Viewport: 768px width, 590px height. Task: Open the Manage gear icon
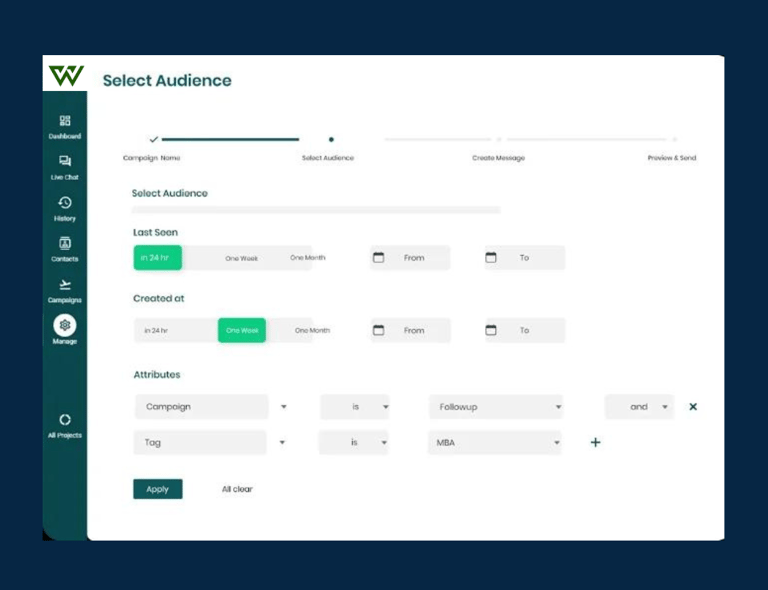click(65, 325)
